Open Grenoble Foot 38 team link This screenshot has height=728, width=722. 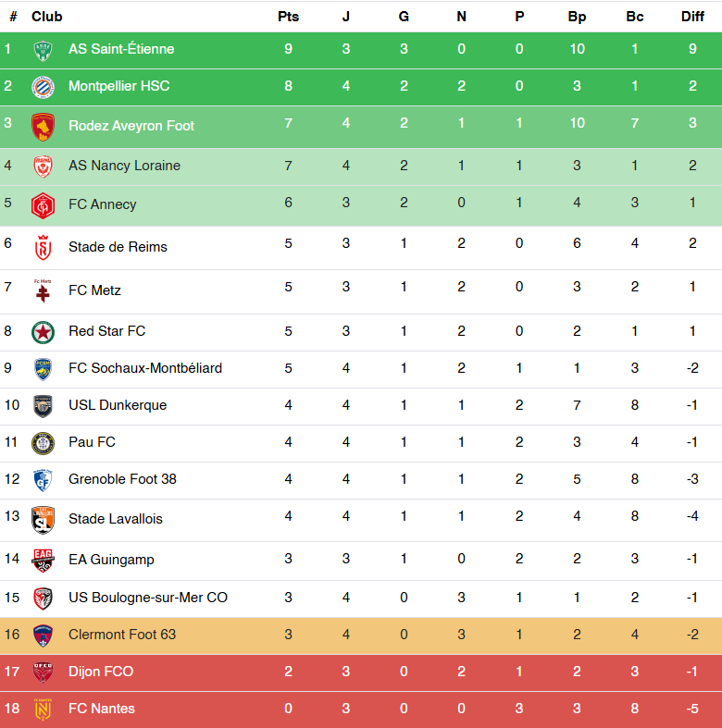point(123,479)
